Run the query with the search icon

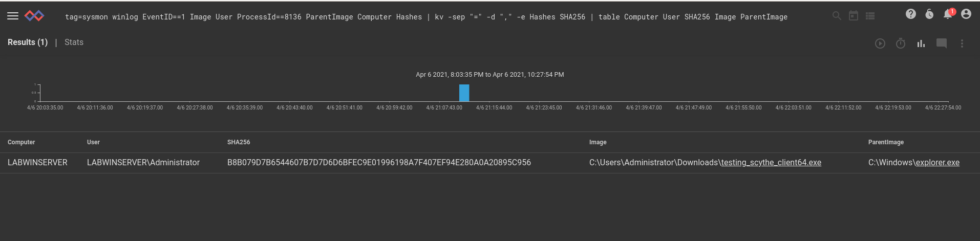837,16
